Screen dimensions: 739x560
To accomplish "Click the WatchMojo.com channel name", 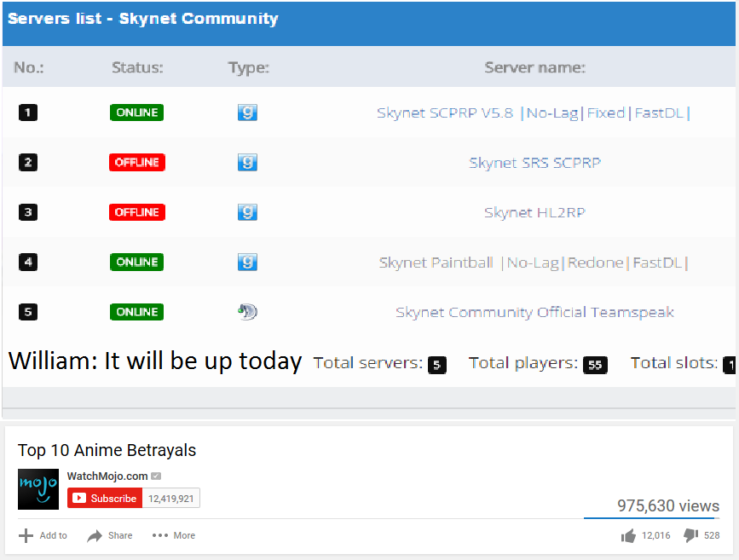I will (x=107, y=476).
